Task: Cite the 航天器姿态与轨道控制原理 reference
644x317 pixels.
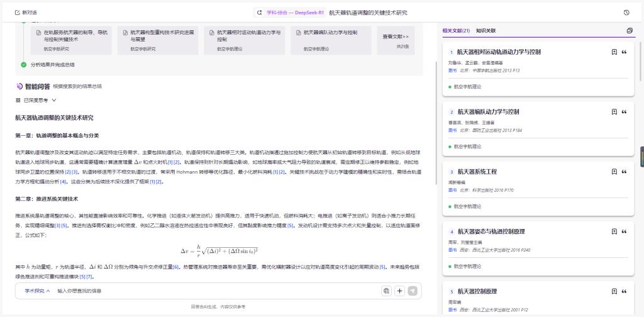Action: click(x=625, y=231)
